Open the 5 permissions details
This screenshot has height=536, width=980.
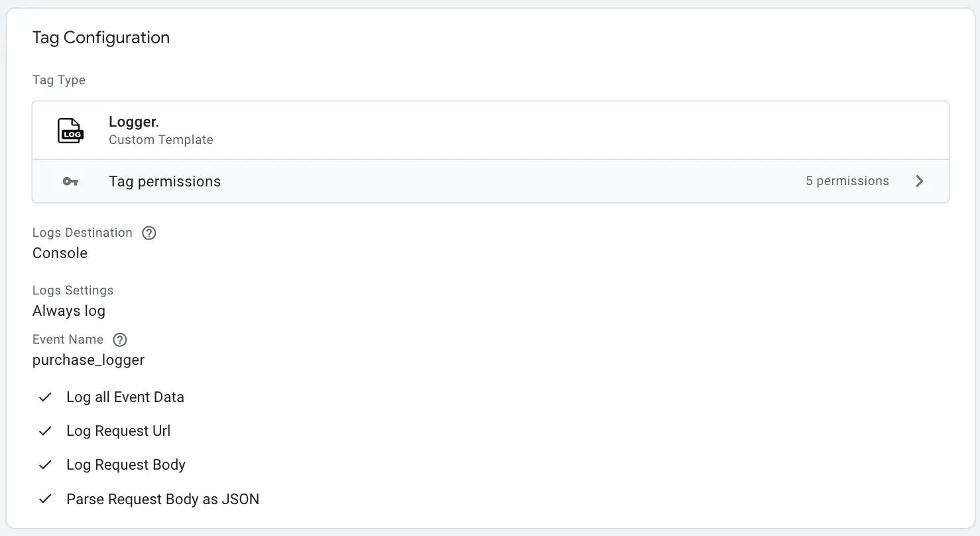tap(847, 181)
